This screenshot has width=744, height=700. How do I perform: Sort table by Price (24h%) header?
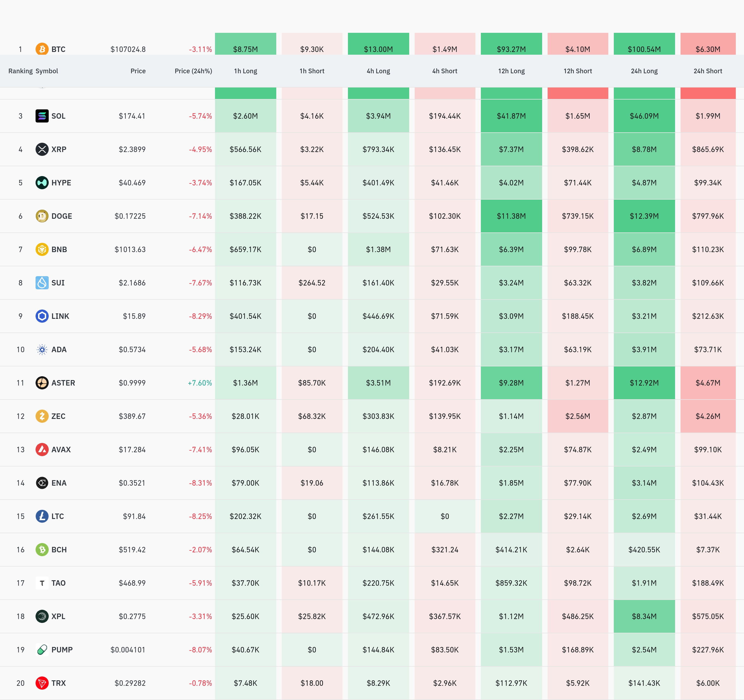click(x=193, y=71)
